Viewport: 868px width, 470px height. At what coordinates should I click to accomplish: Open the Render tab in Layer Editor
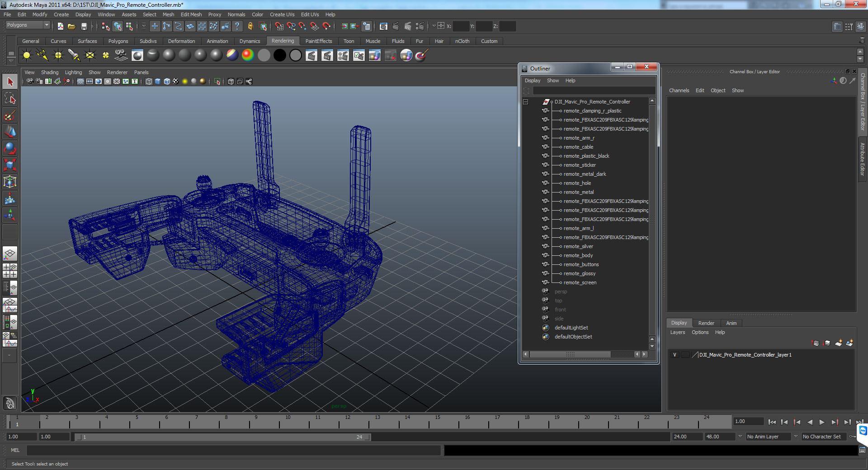click(706, 323)
